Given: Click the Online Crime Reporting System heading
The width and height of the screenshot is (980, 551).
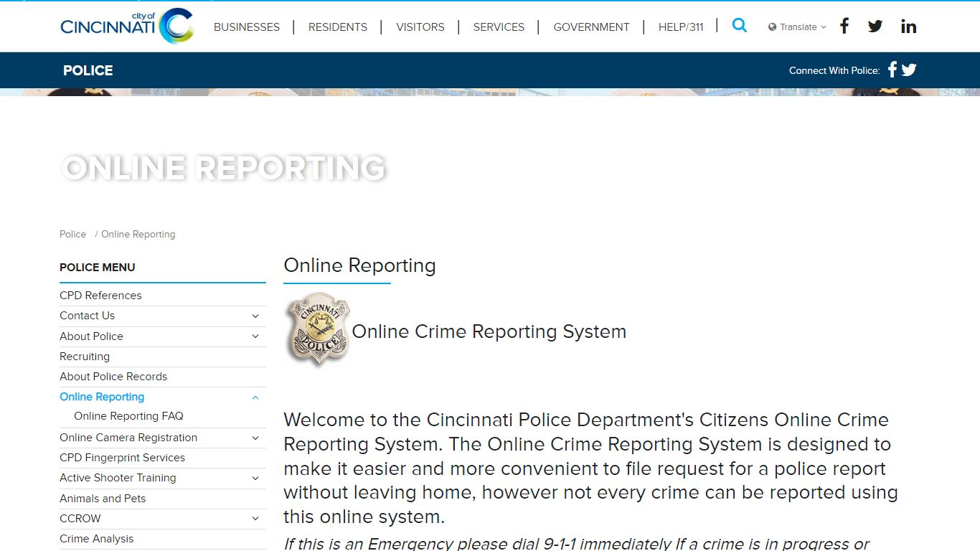Looking at the screenshot, I should tap(489, 331).
